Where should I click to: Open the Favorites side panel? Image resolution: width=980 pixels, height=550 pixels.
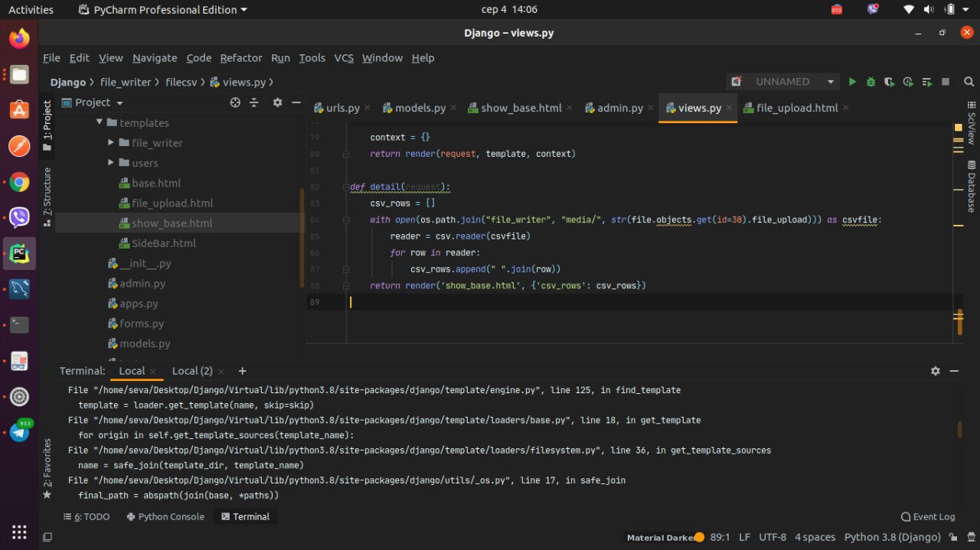coord(47,468)
